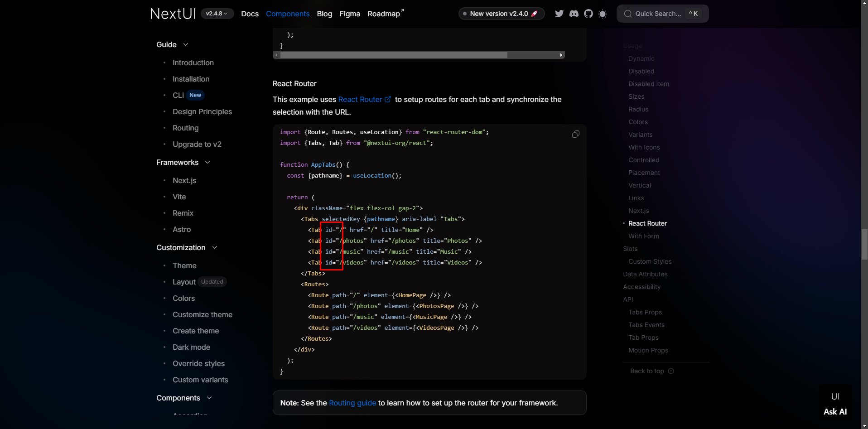Follow the React Router external link
Viewport: 868px width, 429px height.
[x=364, y=99]
